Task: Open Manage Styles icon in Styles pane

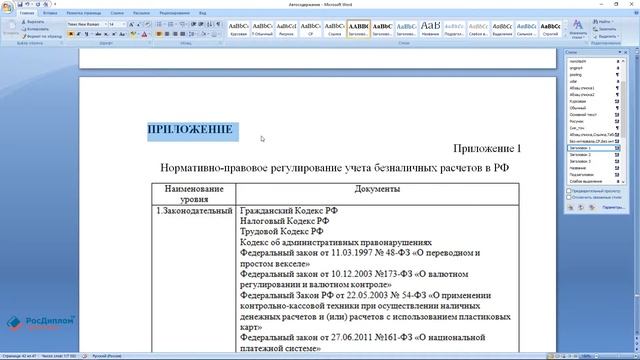Action: pyautogui.click(x=591, y=207)
